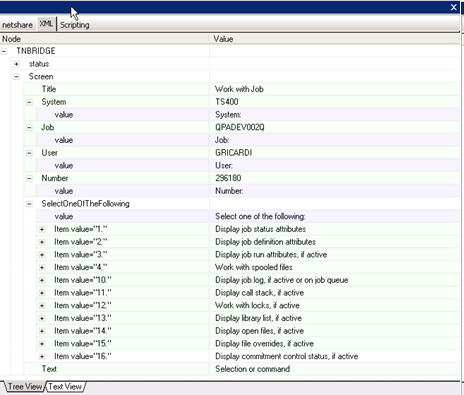The image size is (464, 395).
Task: Click the 'User:' value cell
Action: pos(335,166)
